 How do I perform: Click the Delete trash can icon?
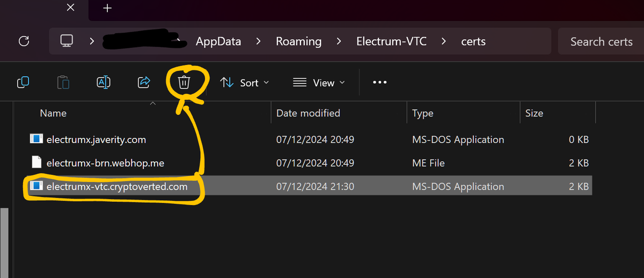(184, 82)
